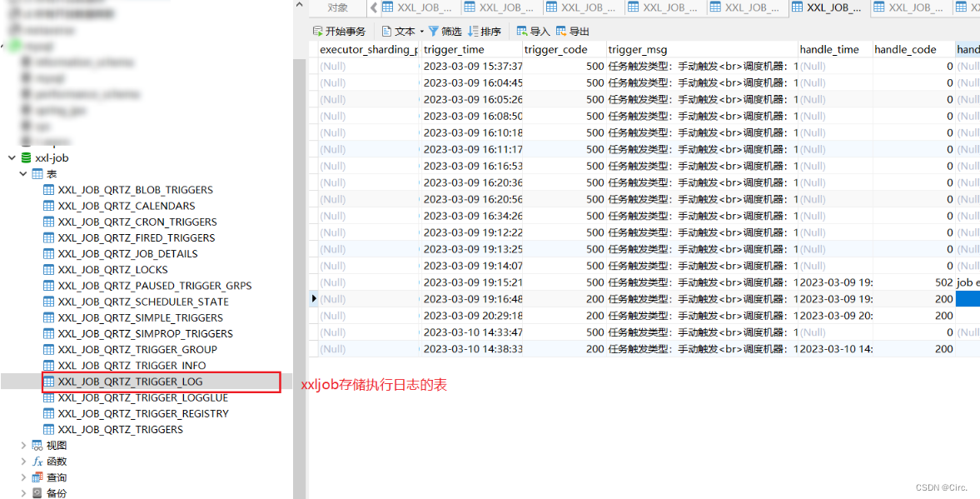Click the table icon beside XXL_JOB_QRTZ_FIRED_TRIGGERS
980x499 pixels.
coord(49,238)
